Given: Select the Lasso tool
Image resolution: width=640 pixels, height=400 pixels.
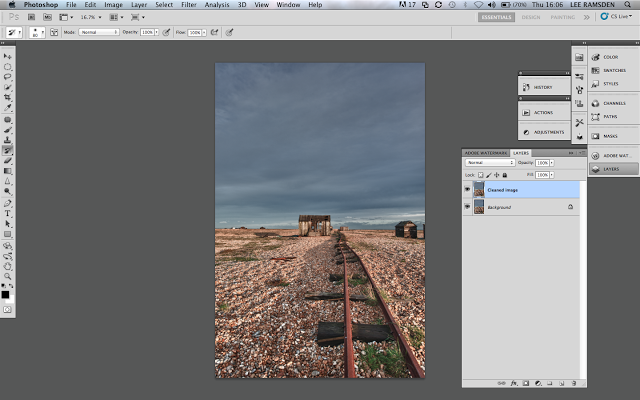Looking at the screenshot, I should [7, 77].
